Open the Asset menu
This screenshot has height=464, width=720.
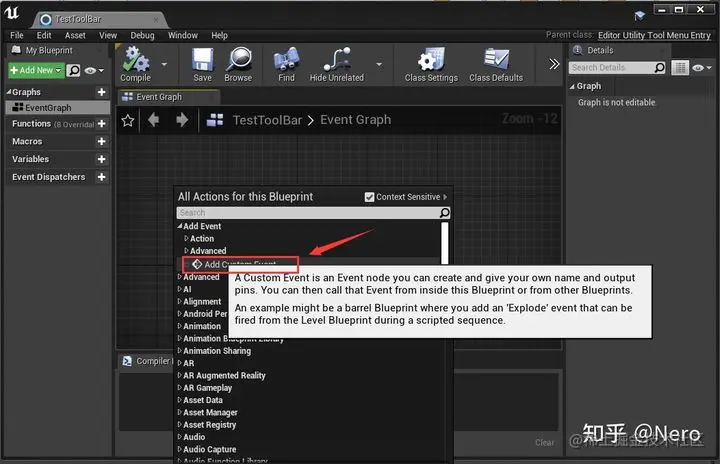coord(75,35)
